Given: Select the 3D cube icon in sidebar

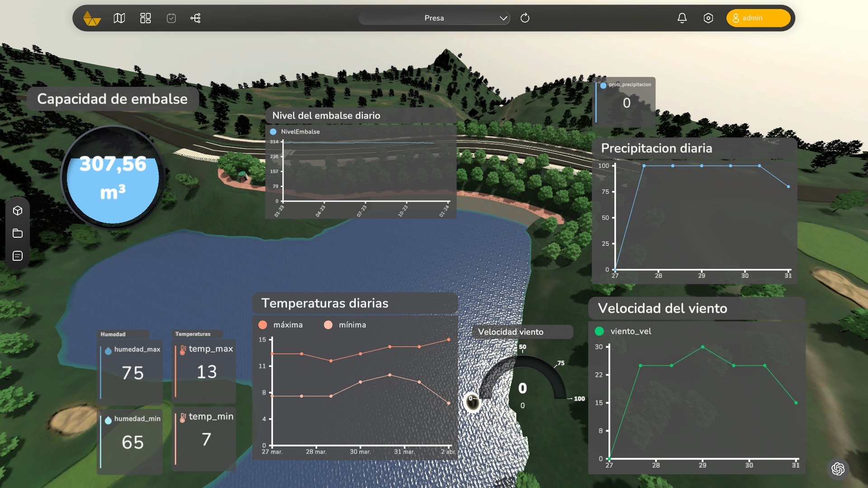Looking at the screenshot, I should pos(17,211).
